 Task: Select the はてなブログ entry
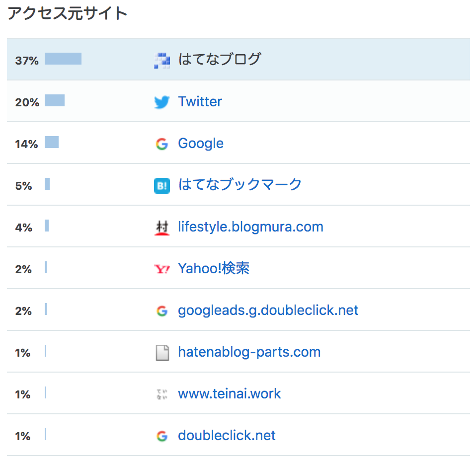tap(219, 59)
